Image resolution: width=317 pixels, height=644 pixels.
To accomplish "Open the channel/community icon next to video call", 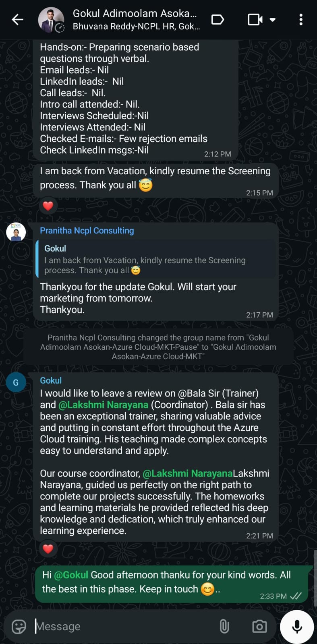I will (x=218, y=19).
